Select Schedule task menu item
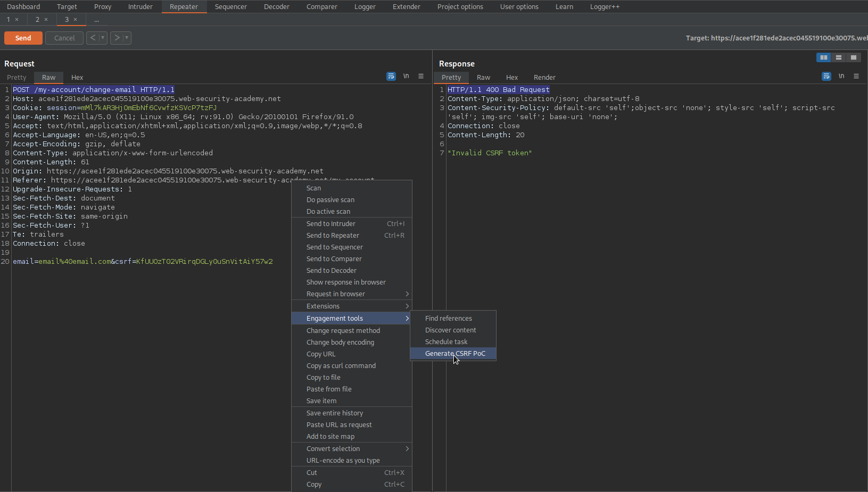Image resolution: width=868 pixels, height=492 pixels. click(453, 342)
